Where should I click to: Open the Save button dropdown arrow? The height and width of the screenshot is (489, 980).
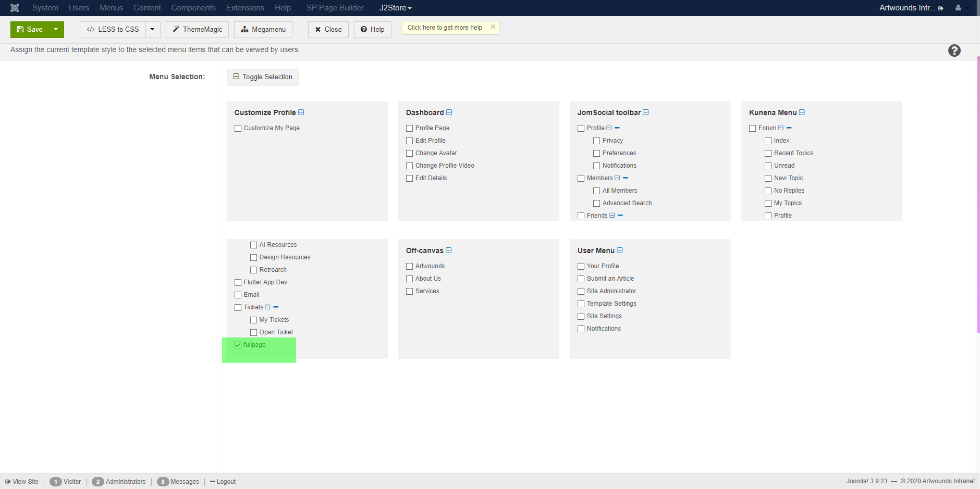click(x=56, y=30)
